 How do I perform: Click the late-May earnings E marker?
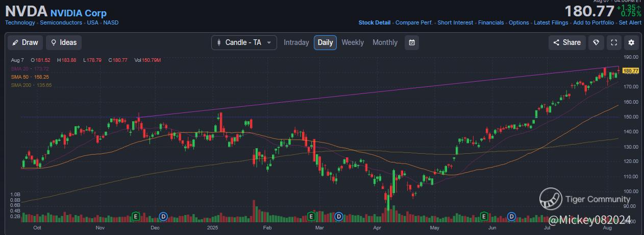pyautogui.click(x=484, y=217)
